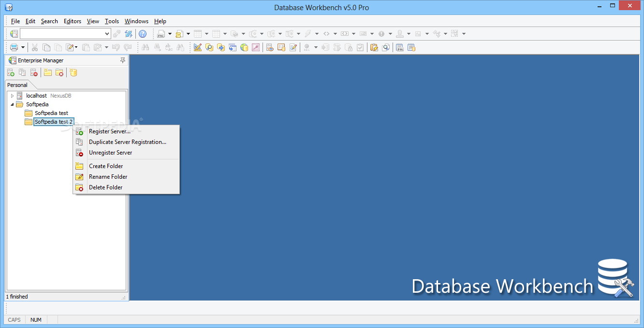
Task: Select the 'Softpedia test 2' folder
Action: [x=53, y=122]
